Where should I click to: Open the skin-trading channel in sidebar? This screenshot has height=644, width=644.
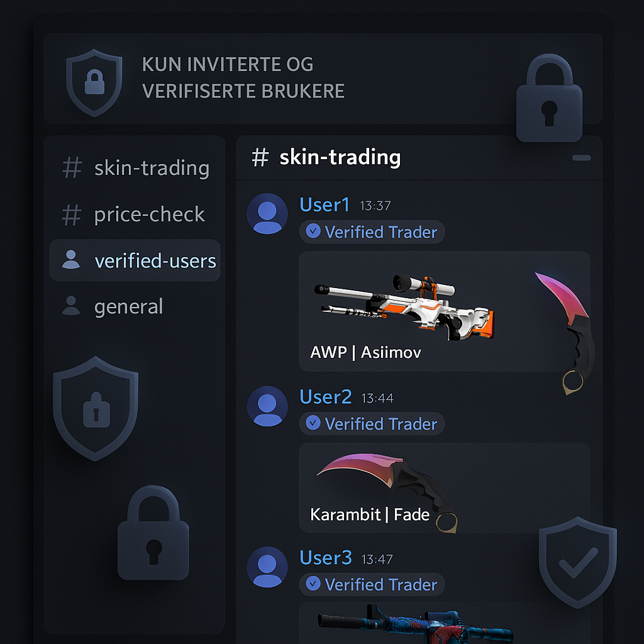click(x=136, y=168)
